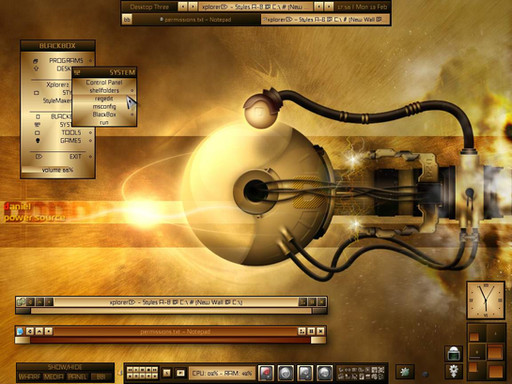Click the permissions.txt - Notepad taskbar button
The height and width of the screenshot is (384, 512).
(195, 20)
